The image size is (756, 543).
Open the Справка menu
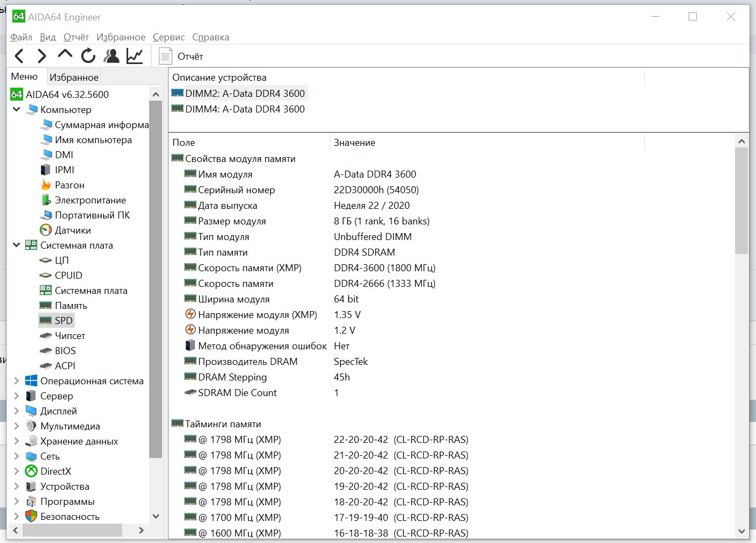(x=211, y=37)
